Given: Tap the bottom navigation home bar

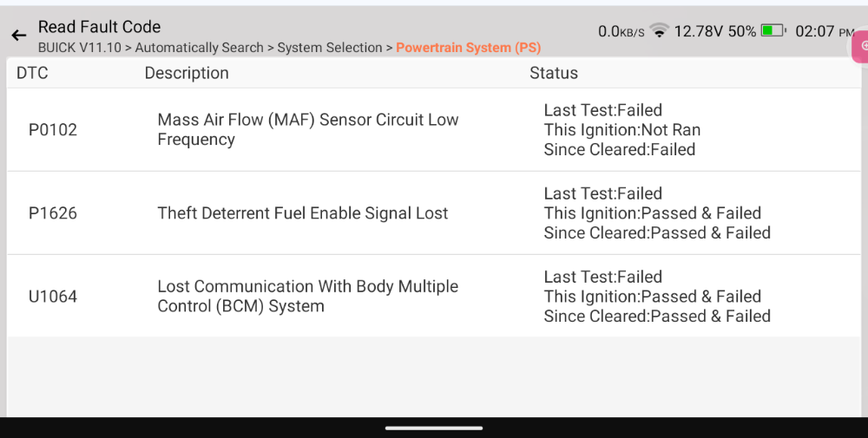Looking at the screenshot, I should click(x=434, y=428).
